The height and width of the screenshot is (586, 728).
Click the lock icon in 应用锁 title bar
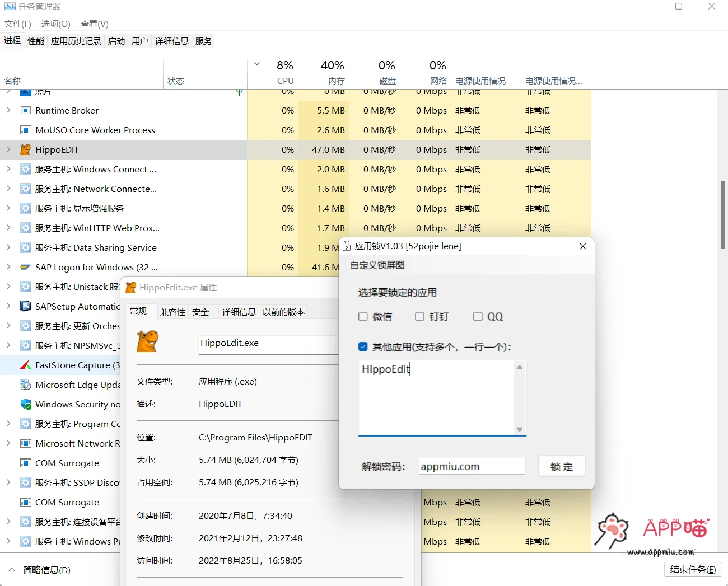[x=347, y=246]
